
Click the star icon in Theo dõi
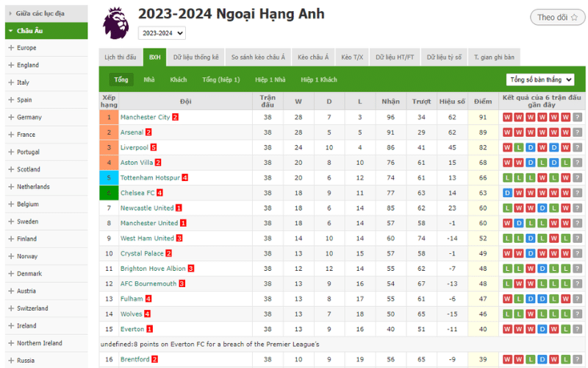coord(574,18)
